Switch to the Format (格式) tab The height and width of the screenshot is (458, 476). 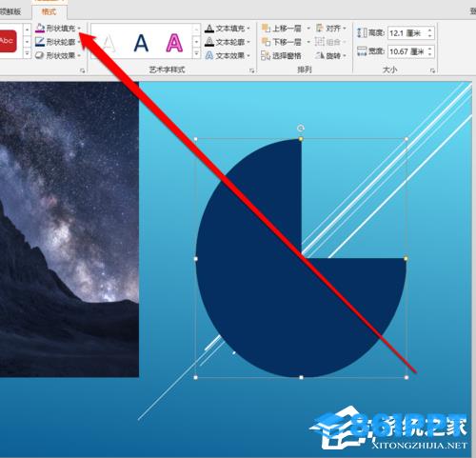point(49,11)
